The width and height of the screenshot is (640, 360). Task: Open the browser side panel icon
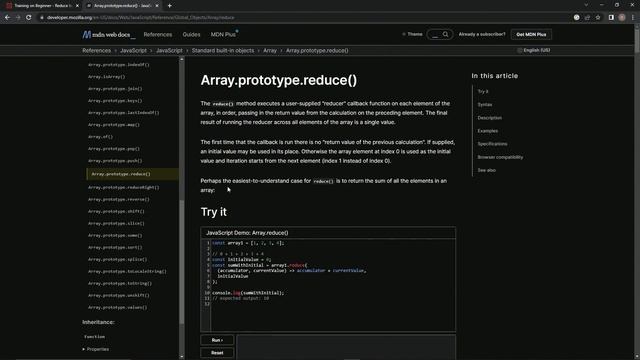[x=611, y=18]
